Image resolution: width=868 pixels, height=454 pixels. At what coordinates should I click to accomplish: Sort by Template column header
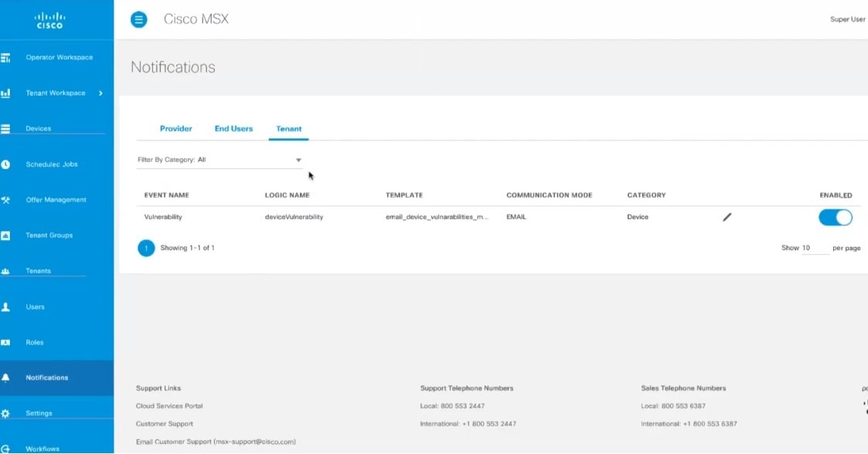point(404,195)
